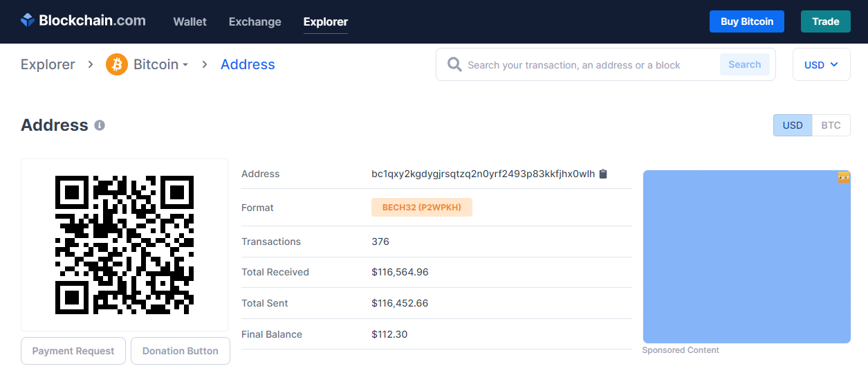
Task: Click the Total Sent value $116,452.66
Action: 400,303
